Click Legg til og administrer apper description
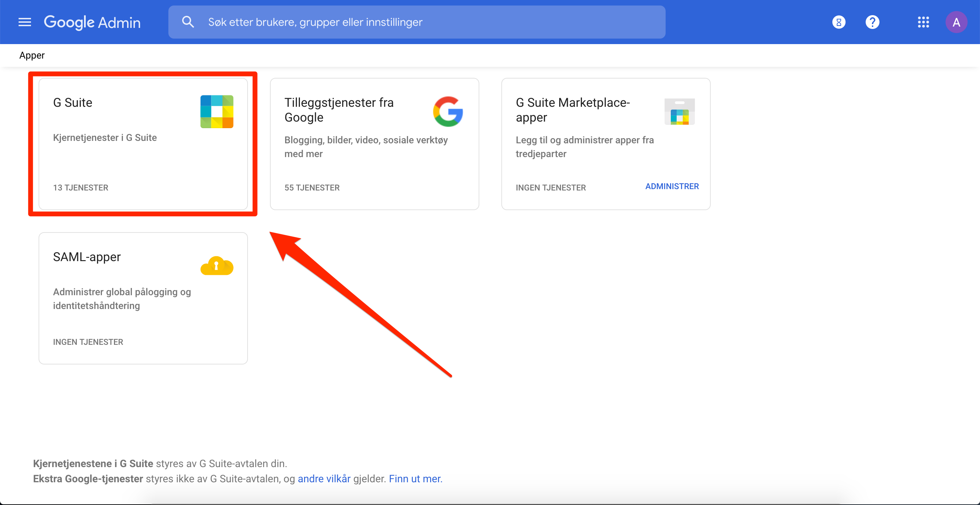The width and height of the screenshot is (980, 505). point(585,147)
